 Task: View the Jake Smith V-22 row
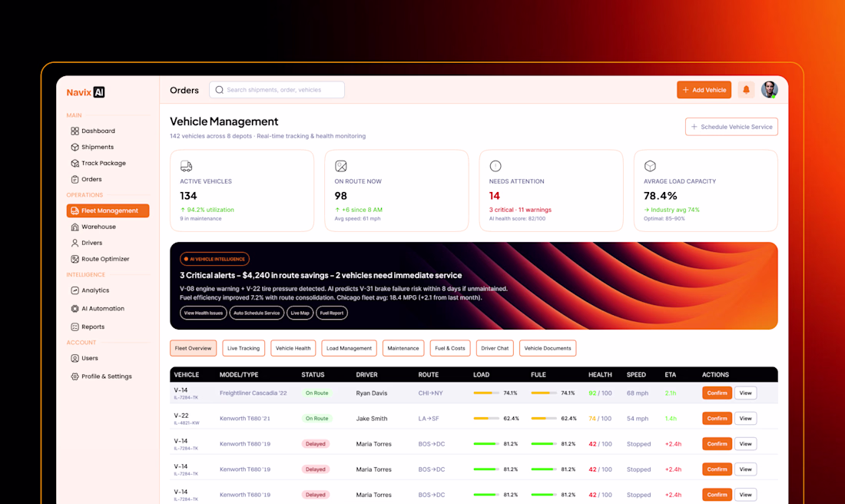click(x=745, y=418)
